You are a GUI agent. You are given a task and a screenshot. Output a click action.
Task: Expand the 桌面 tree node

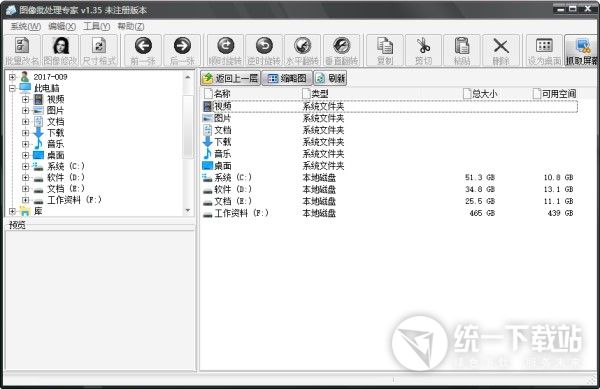[x=25, y=155]
